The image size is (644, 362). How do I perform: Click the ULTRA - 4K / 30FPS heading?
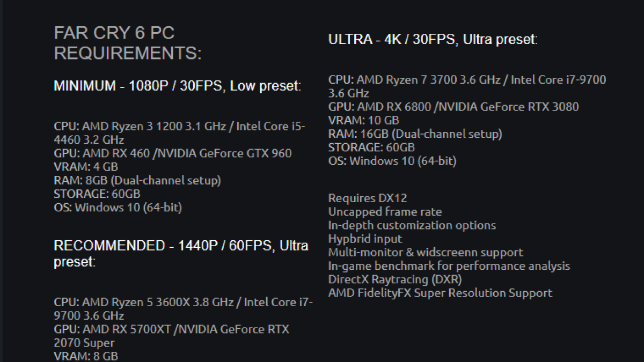pos(433,40)
